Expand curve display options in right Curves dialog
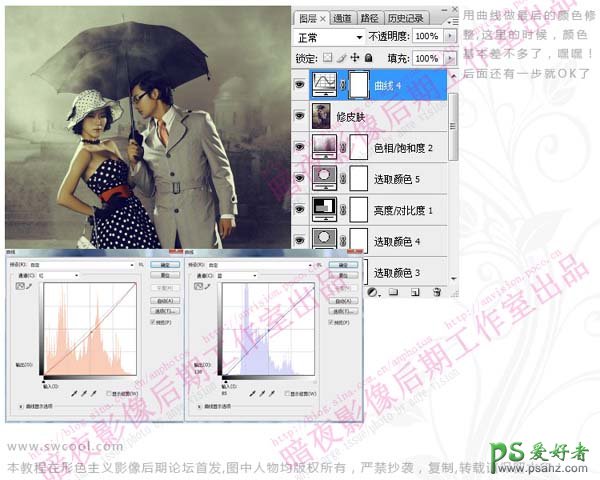Viewport: 600px width, 480px height. pyautogui.click(x=199, y=406)
